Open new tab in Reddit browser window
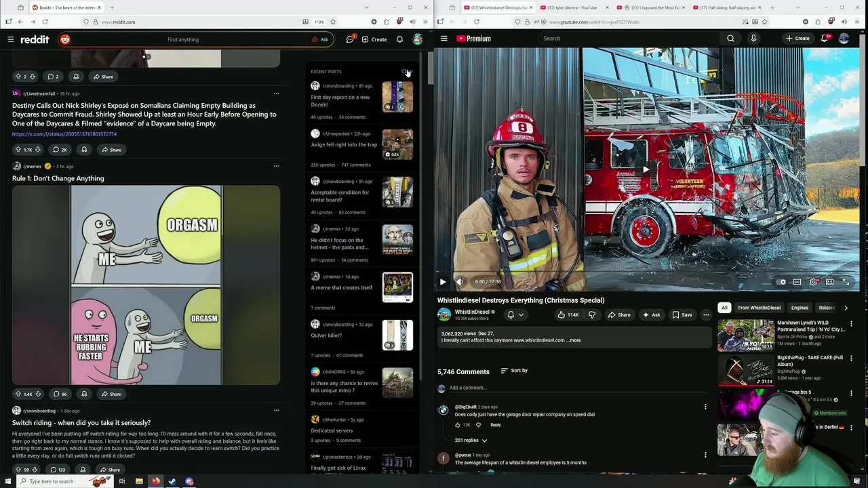This screenshot has height=488, width=868. [112, 7]
